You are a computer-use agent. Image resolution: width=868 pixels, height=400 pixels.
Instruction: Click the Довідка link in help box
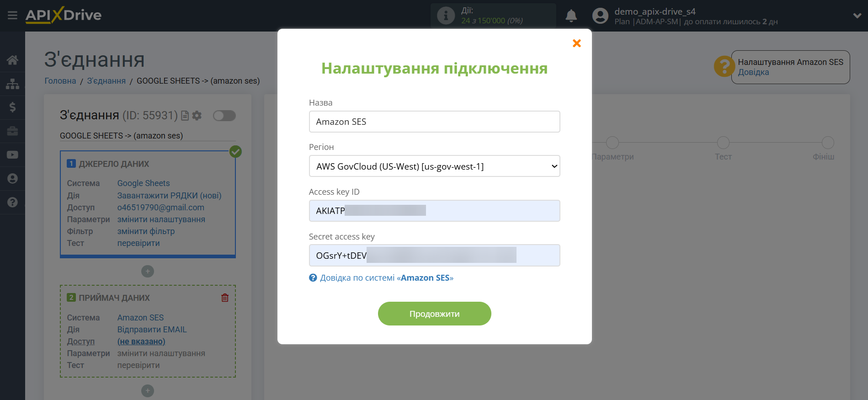point(753,72)
